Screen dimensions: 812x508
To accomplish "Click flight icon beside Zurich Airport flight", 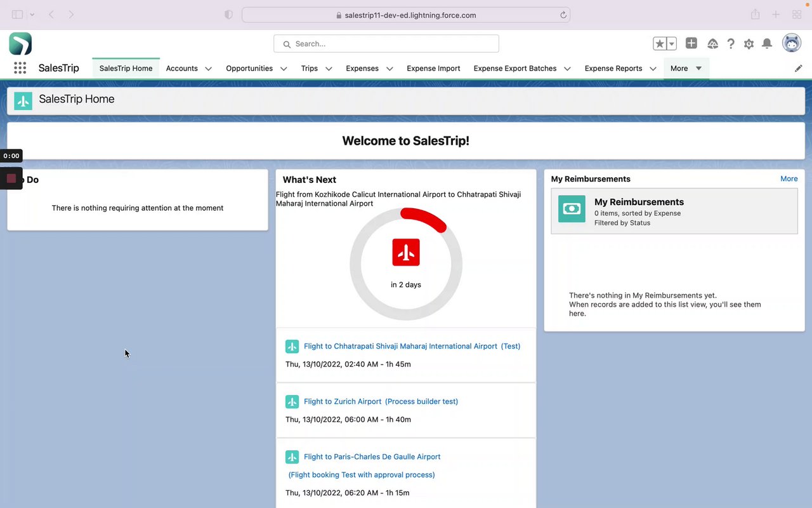I will click(292, 401).
